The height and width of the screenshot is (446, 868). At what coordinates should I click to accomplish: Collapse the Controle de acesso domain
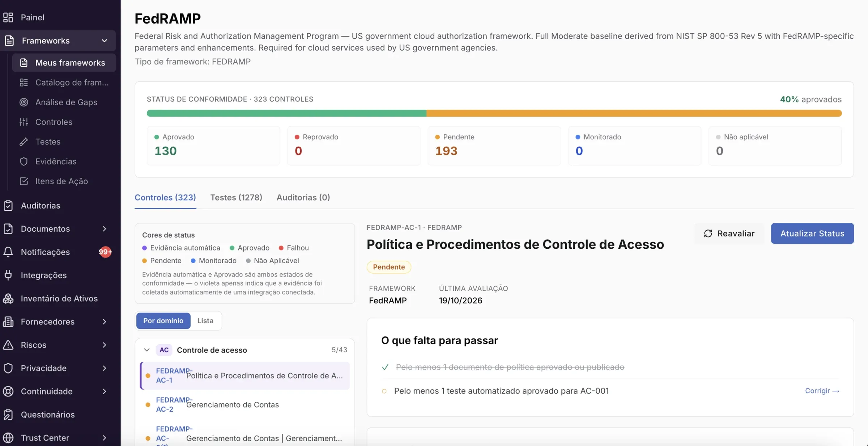(146, 350)
